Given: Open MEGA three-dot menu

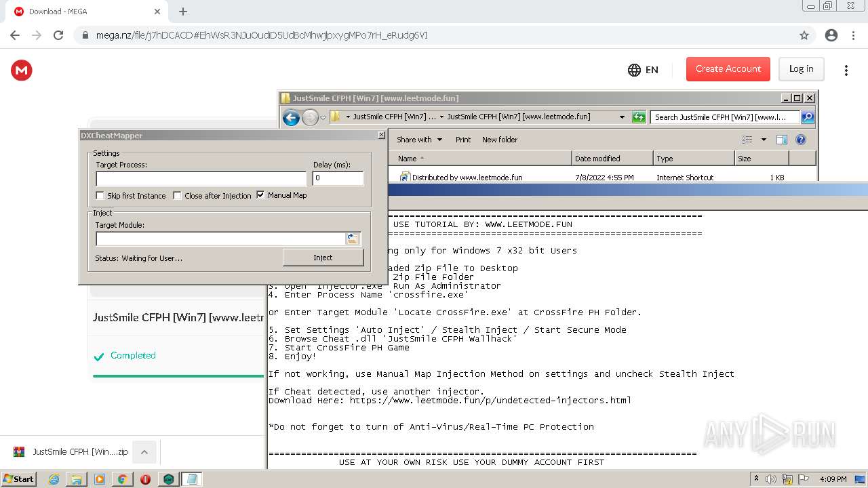Looking at the screenshot, I should click(846, 70).
